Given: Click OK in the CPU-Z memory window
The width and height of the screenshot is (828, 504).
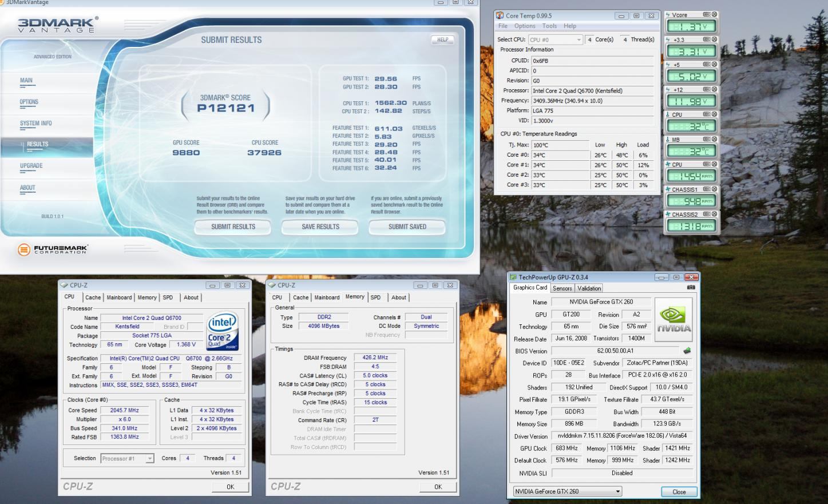Looking at the screenshot, I should [x=438, y=487].
